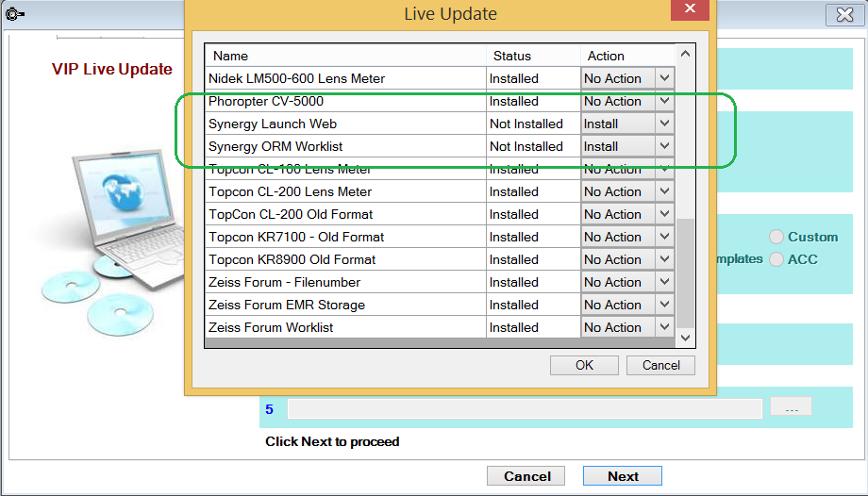Screen dimensions: 868x496
Task: Open action dropdown for Topcon KR7100 - Old Format
Action: click(x=664, y=238)
